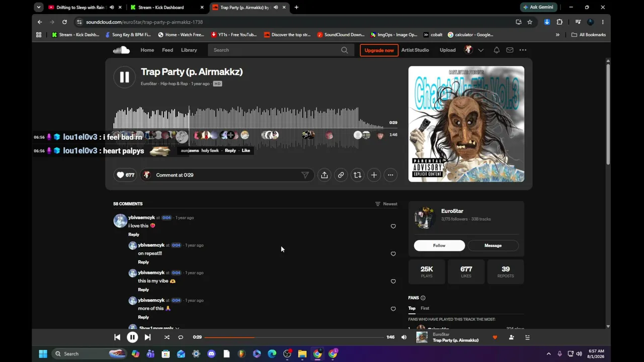Open Home in the SoundCloud navigation
The height and width of the screenshot is (362, 644).
tap(147, 50)
